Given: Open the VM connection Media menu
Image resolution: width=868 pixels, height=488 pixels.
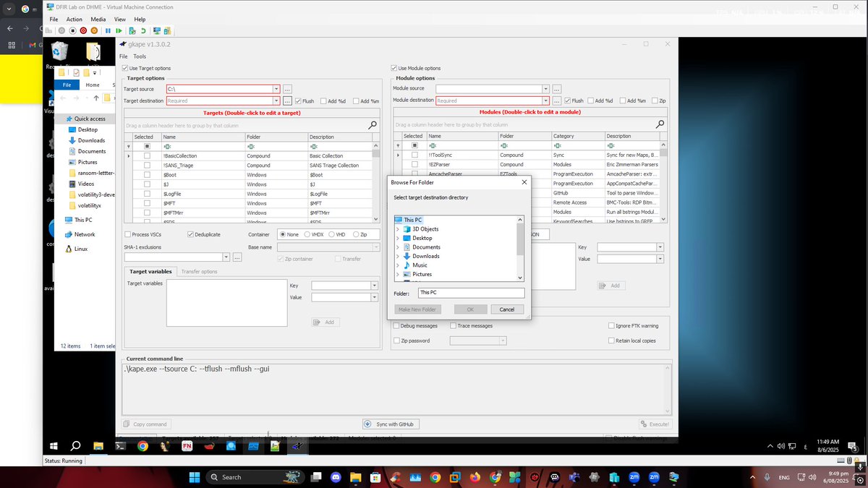Looking at the screenshot, I should [98, 19].
